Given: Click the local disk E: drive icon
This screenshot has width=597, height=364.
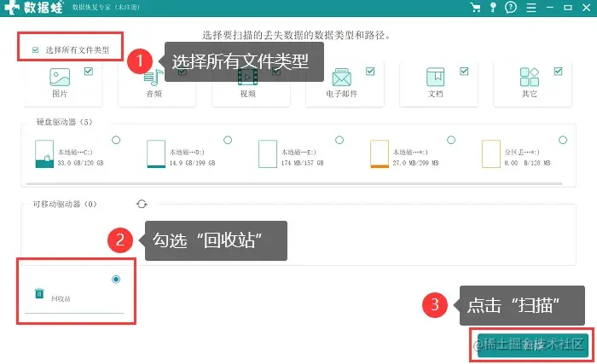Looking at the screenshot, I should (268, 153).
